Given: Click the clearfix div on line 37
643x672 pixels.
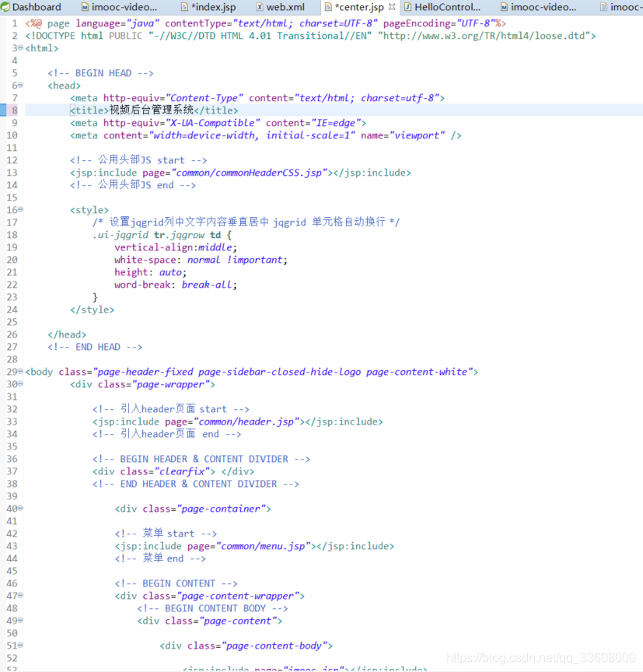Looking at the screenshot, I should click(173, 471).
